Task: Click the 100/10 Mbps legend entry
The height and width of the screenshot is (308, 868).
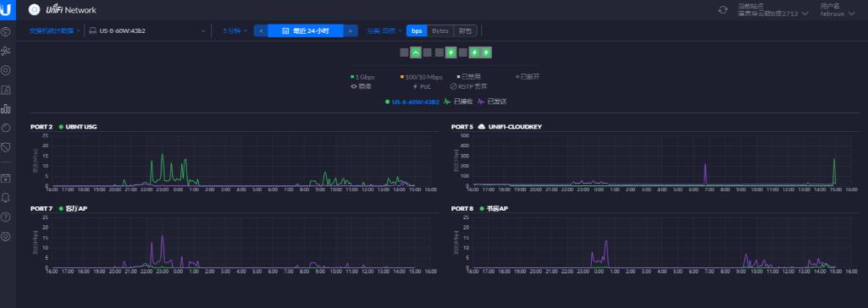Action: point(421,77)
